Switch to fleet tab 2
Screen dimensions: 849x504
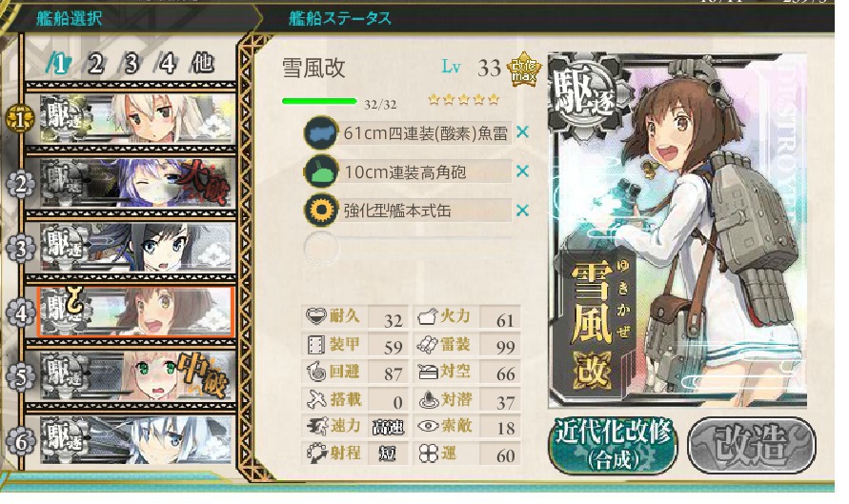click(x=96, y=64)
